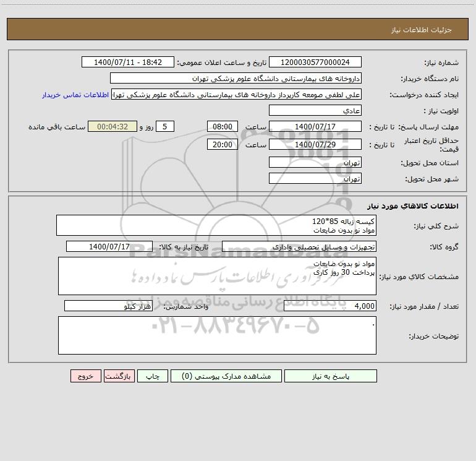
Task: Click the تاریخ و ساعت اعلان عمومی label
Action: (222, 62)
